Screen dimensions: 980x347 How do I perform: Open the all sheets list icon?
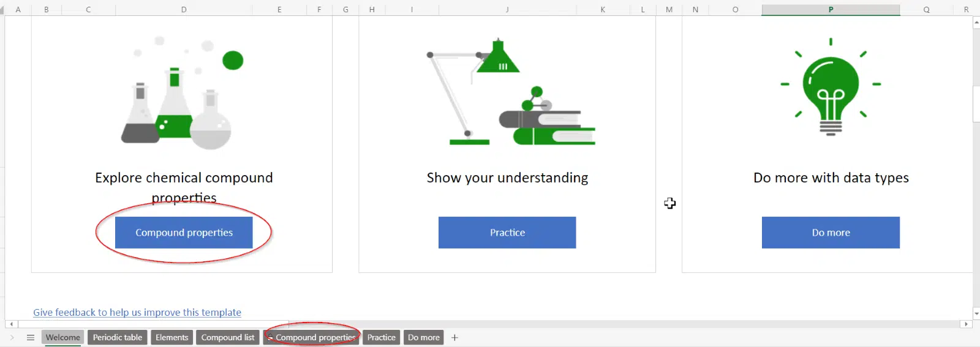tap(31, 337)
